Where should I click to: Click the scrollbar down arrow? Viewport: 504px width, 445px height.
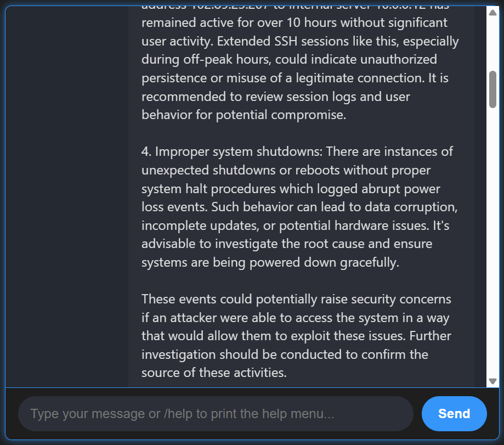click(492, 381)
